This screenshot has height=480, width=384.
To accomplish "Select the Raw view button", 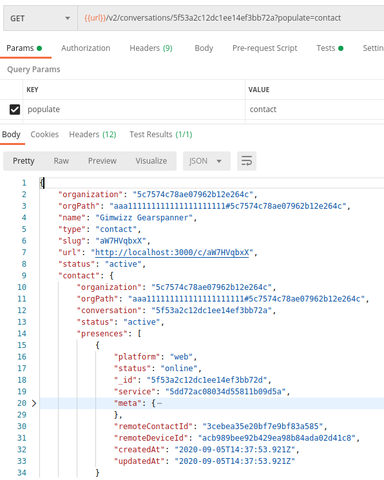I will [61, 161].
